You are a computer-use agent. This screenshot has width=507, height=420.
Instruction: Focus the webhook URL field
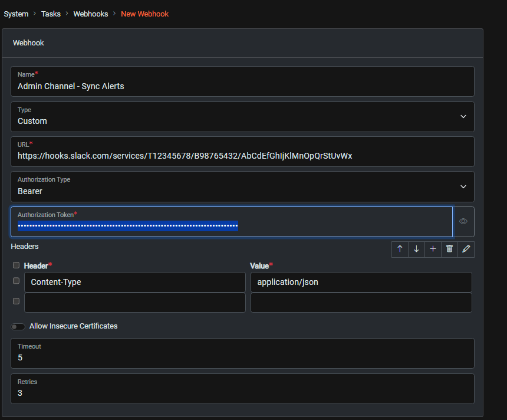click(242, 156)
